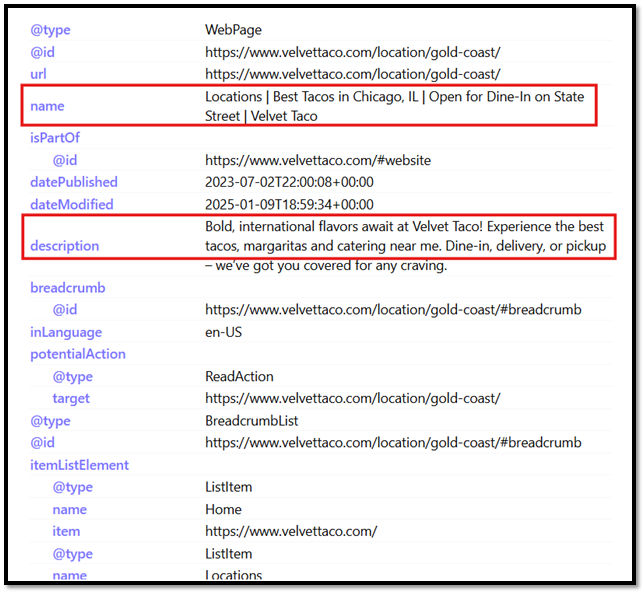This screenshot has width=644, height=594.
Task: Click the isPartOf property label
Action: (55, 138)
